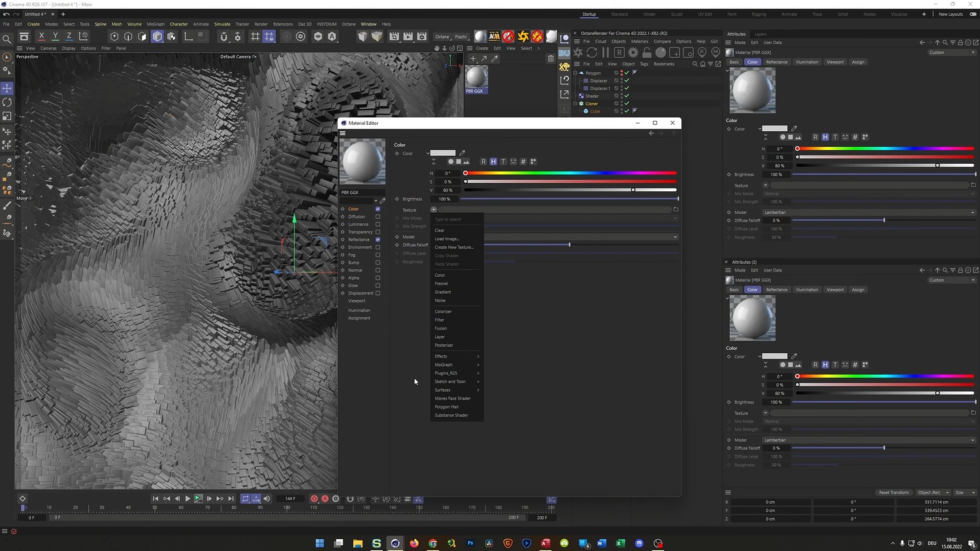Disable the Reflectance channel checkbox
Image resolution: width=980 pixels, height=551 pixels.
(x=378, y=240)
